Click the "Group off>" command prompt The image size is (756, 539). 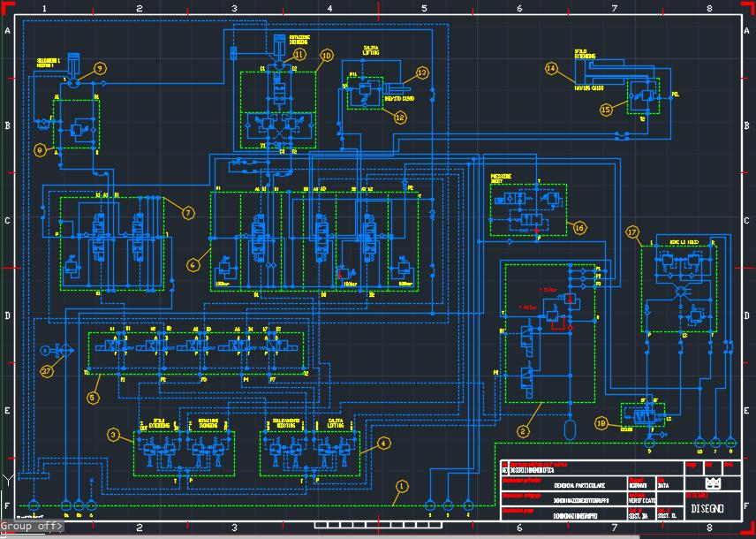[32, 526]
